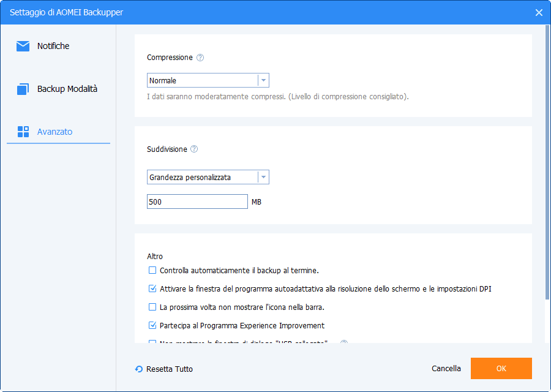Uncheck Programma Experience Improvement participation
The image size is (551, 392).
tap(152, 325)
